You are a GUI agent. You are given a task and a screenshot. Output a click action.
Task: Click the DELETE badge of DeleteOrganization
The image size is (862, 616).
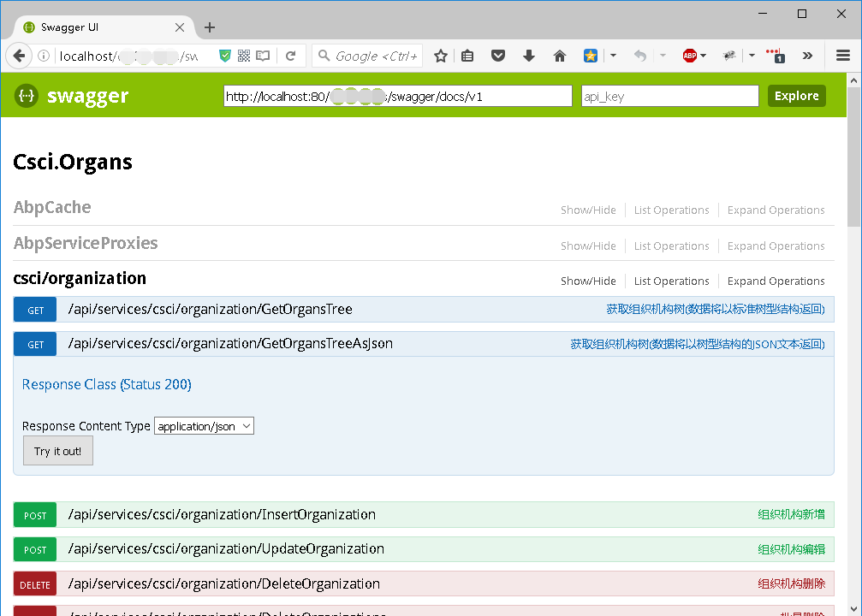click(x=35, y=584)
